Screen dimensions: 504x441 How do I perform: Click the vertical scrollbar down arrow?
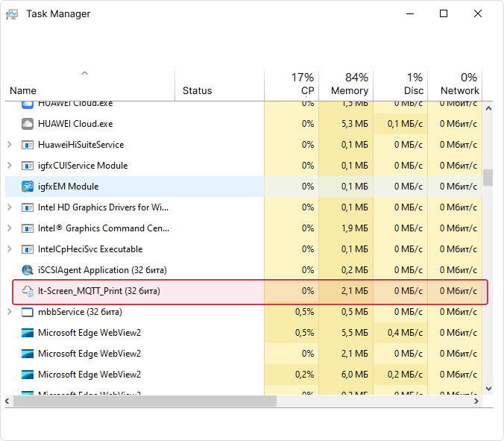(x=488, y=389)
